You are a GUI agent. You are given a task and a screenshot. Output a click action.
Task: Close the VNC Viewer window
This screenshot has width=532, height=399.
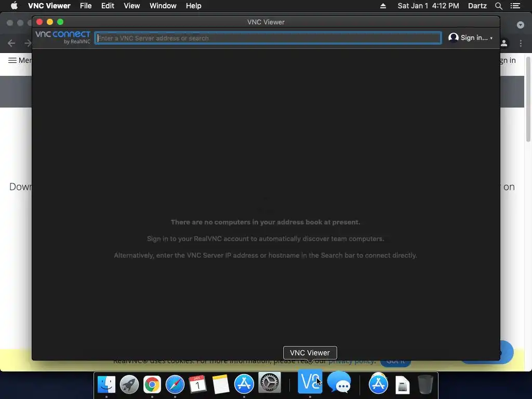pyautogui.click(x=39, y=22)
